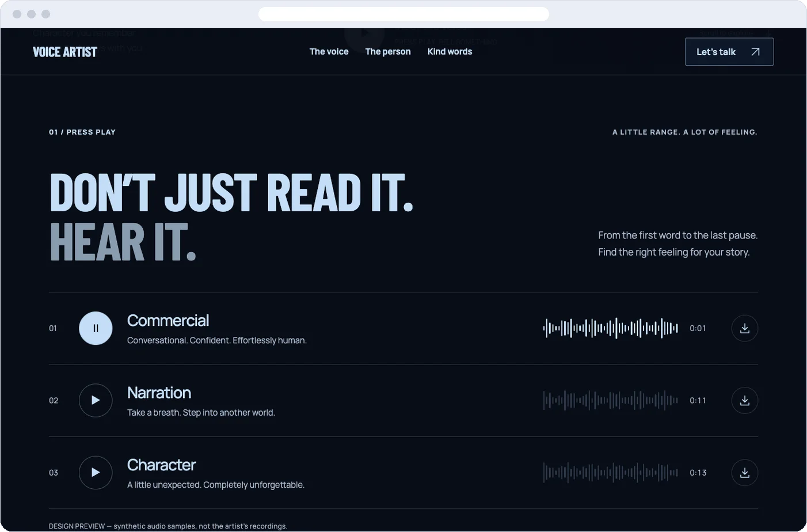Viewport: 807px width, 532px height.
Task: Seek within the Narration waveform
Action: 611,400
